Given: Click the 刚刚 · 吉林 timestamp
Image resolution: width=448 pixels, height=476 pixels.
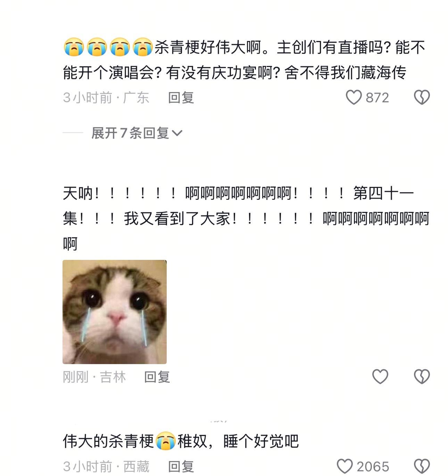Looking at the screenshot, I should pos(94,377).
